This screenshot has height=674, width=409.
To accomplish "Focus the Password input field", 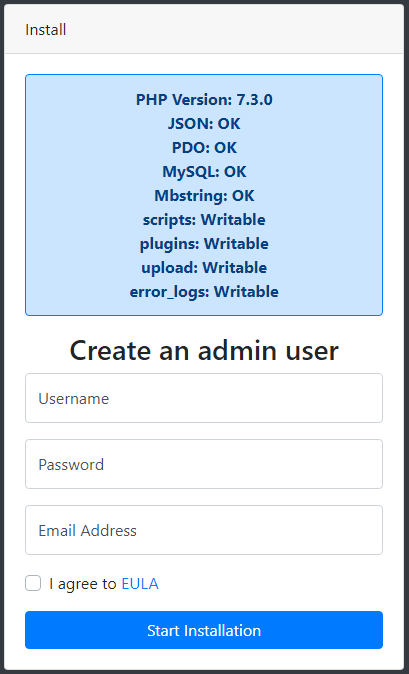I will pos(204,464).
